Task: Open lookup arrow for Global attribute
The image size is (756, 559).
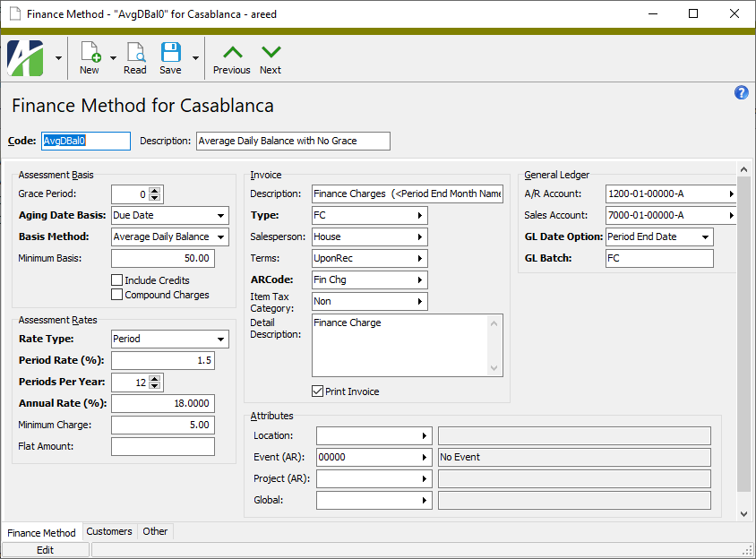Action: 425,500
